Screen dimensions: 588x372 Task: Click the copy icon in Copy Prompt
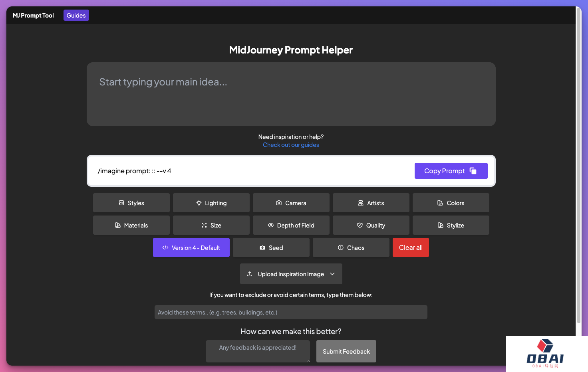[473, 171]
